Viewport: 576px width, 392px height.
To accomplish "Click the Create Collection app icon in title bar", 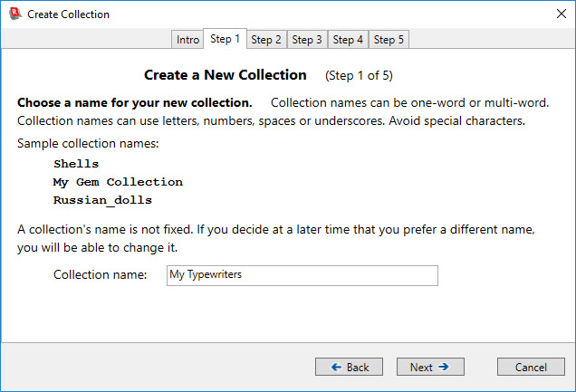I will click(x=14, y=14).
